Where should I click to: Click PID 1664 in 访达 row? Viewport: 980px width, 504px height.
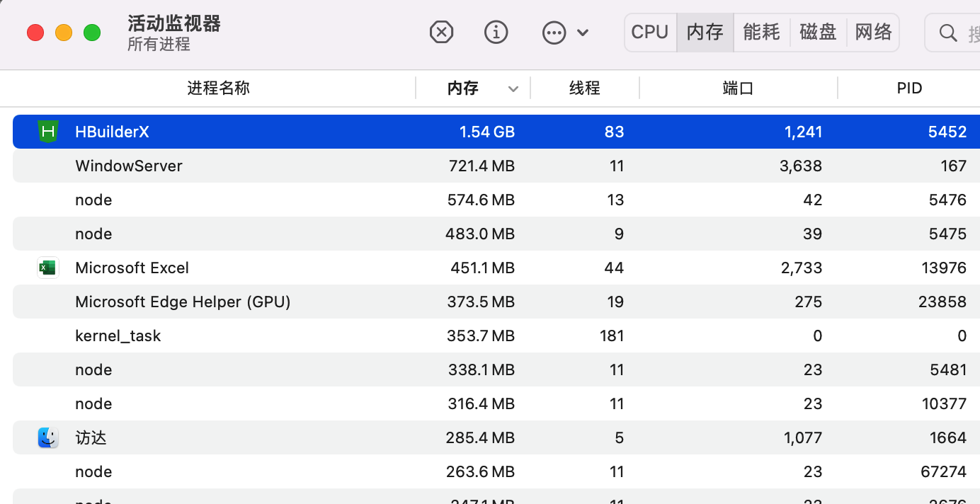[948, 437]
